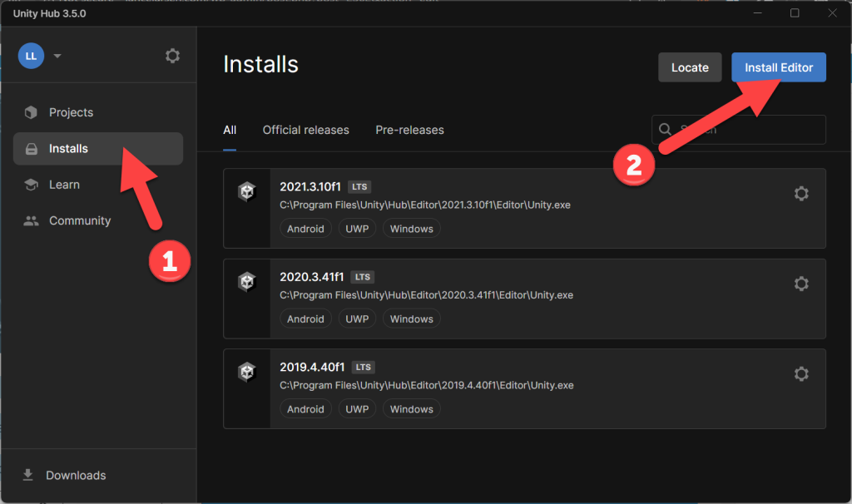Screen dimensions: 852x504
Task: Click the Locate button
Action: coord(690,67)
